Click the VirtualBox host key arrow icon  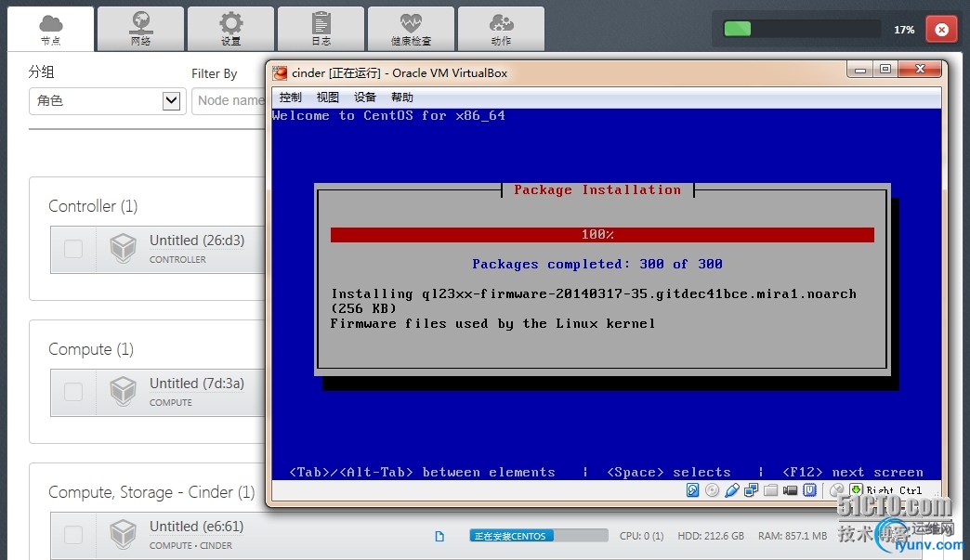856,490
